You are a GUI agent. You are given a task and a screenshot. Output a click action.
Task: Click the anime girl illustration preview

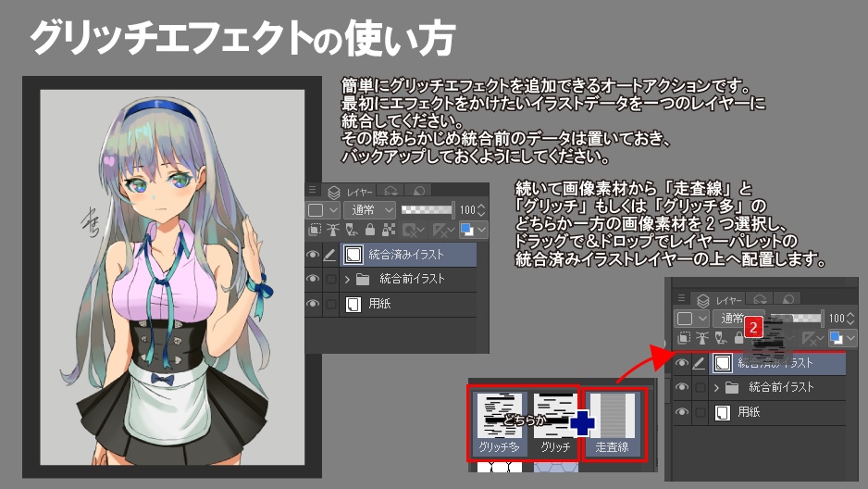coord(172,278)
